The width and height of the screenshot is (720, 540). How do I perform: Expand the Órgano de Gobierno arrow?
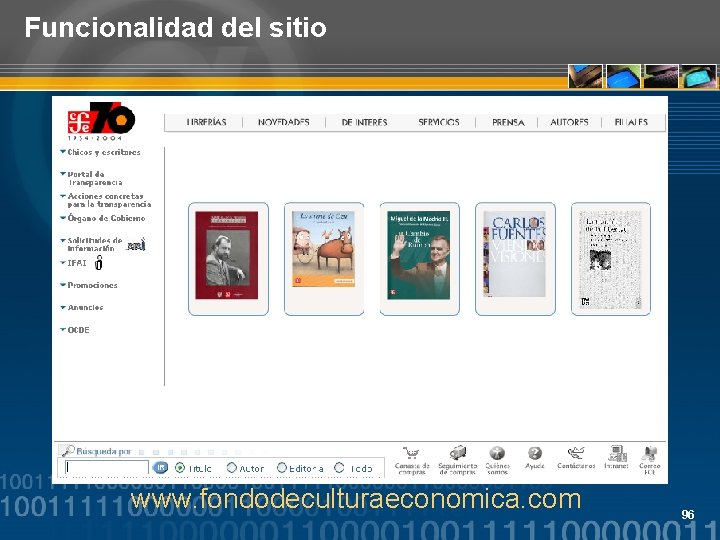63,218
